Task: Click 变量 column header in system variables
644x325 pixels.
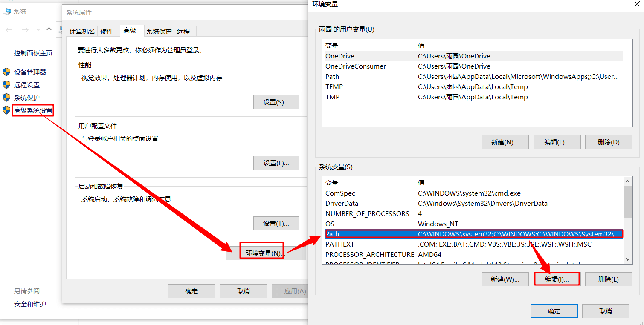Action: 369,182
